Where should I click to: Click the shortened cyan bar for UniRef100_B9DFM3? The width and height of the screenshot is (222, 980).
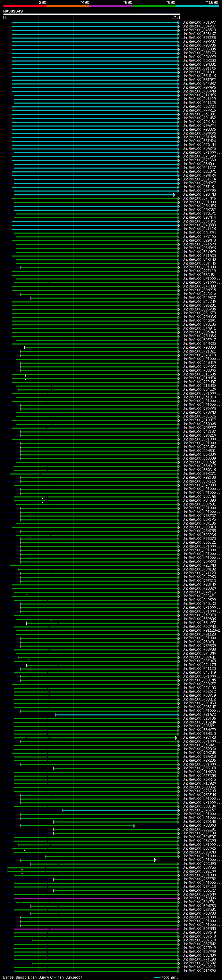coord(94,195)
